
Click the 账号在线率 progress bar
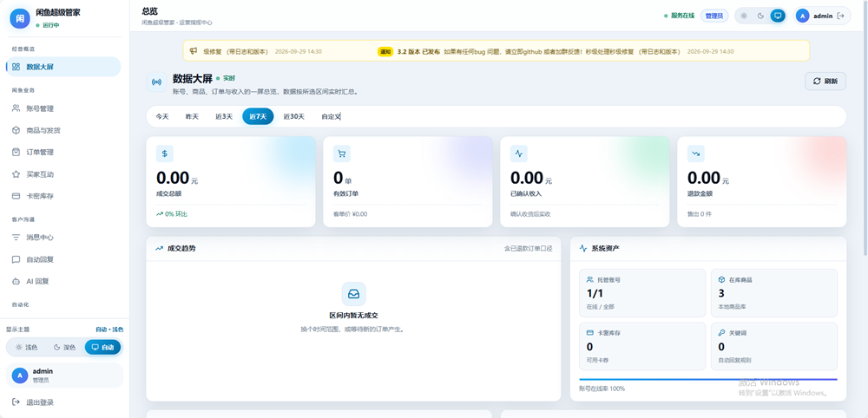coord(708,379)
